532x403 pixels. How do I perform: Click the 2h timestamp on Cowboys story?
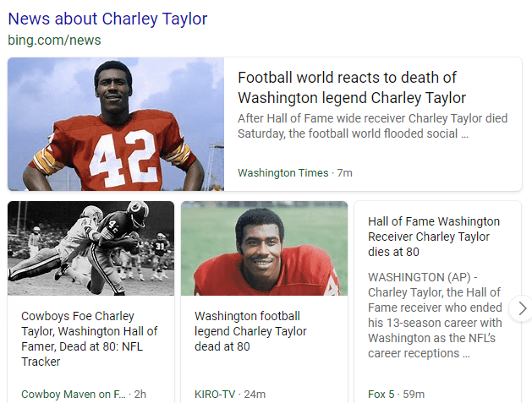click(140, 394)
